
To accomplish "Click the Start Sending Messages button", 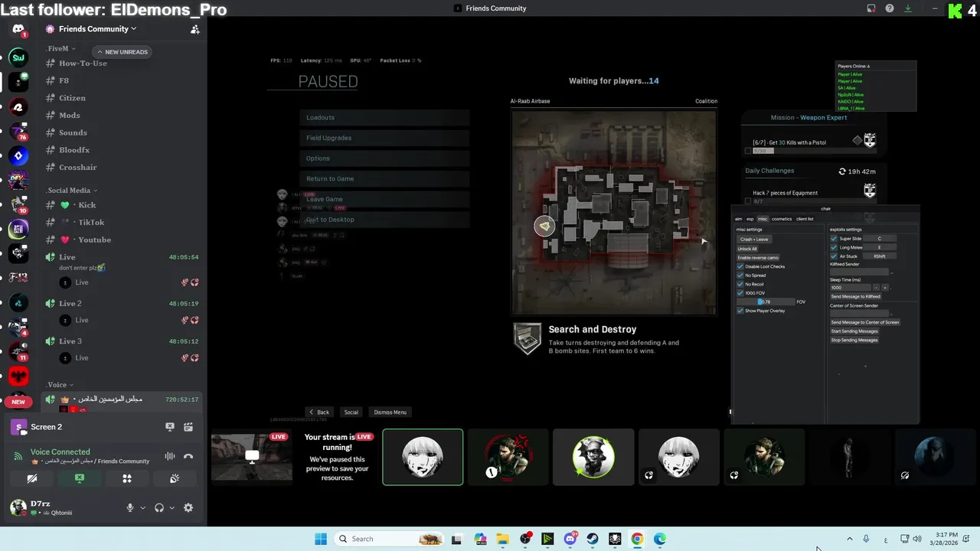I will [x=854, y=331].
